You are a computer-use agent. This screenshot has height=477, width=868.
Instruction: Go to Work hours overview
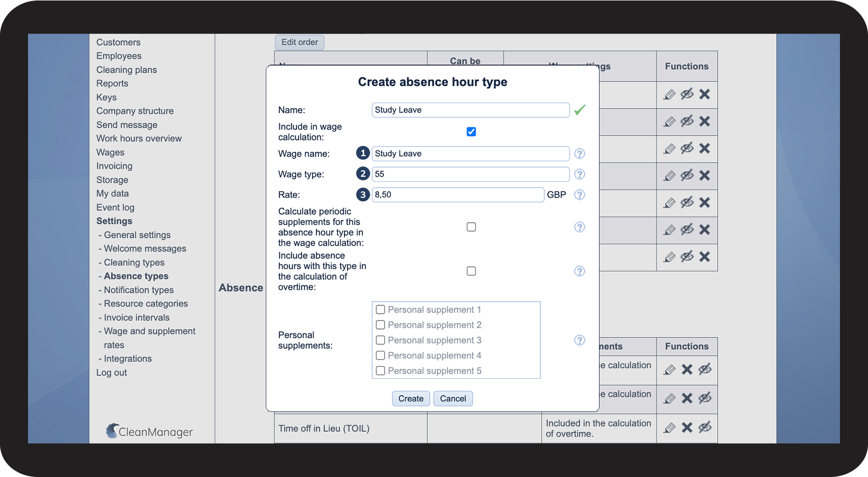coord(139,139)
